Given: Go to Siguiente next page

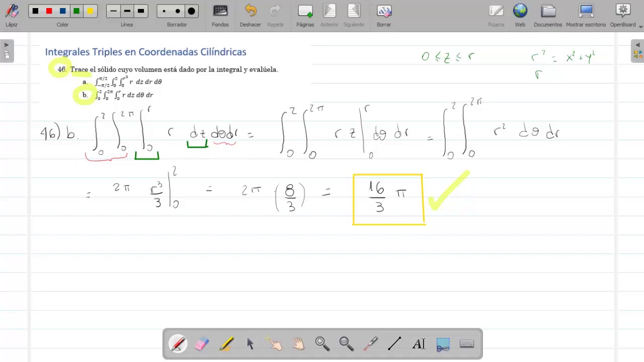Looking at the screenshot, I should (354, 15).
